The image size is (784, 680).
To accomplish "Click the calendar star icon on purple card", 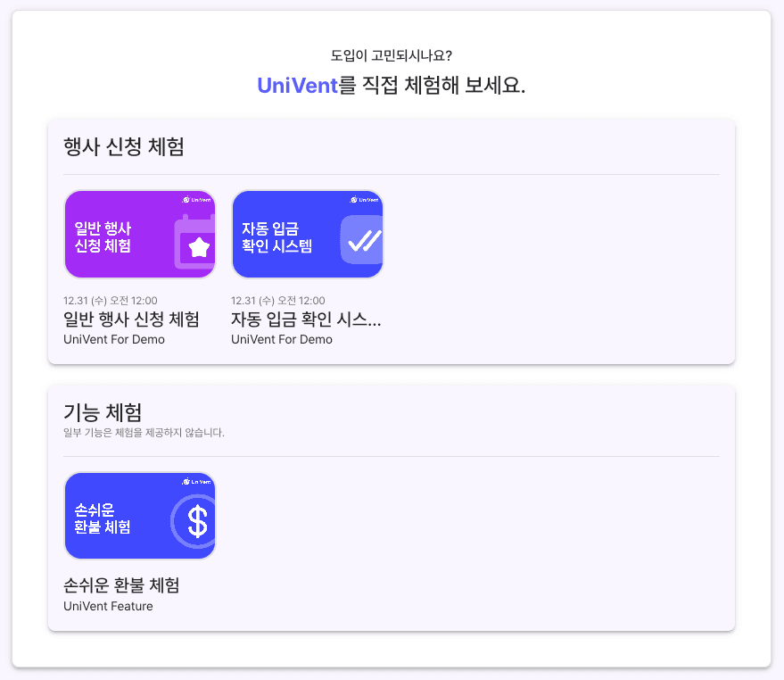I will [x=194, y=242].
